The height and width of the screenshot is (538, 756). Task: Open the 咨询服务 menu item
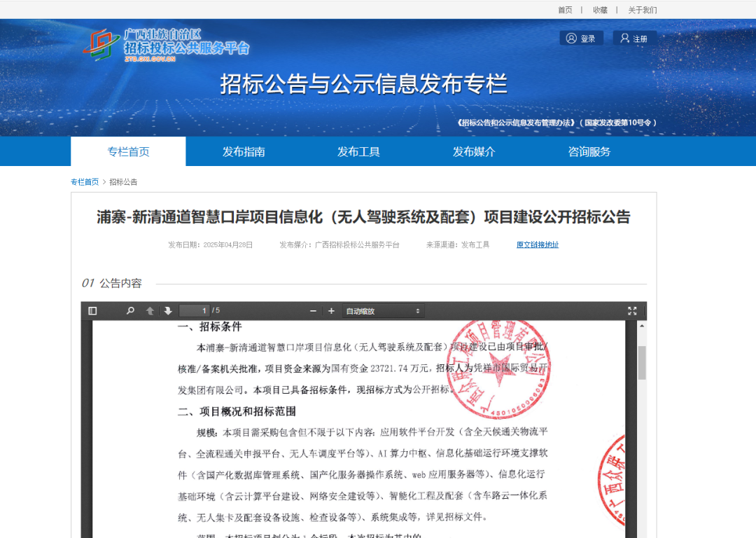589,151
